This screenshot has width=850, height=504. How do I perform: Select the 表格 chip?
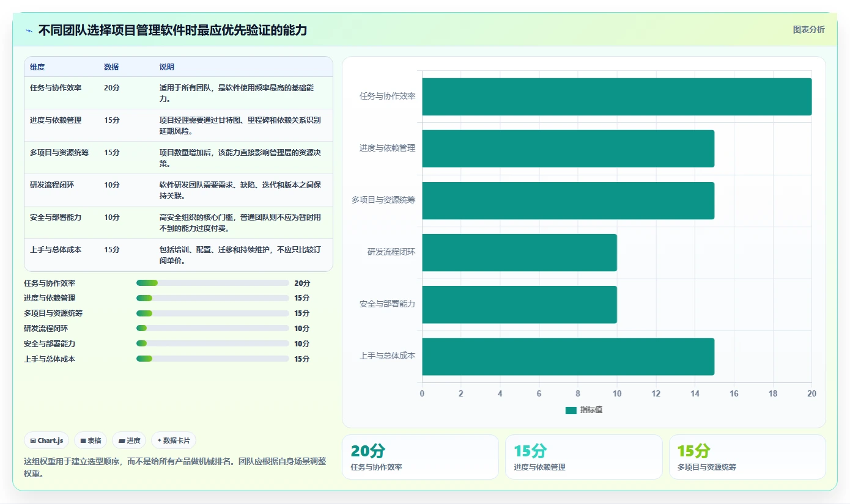[x=91, y=440]
